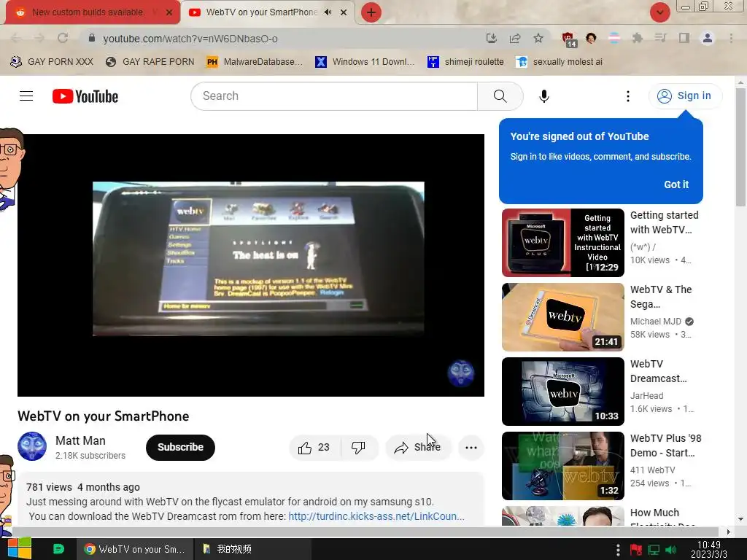
Task: Click the video player to pause playback
Action: click(251, 265)
